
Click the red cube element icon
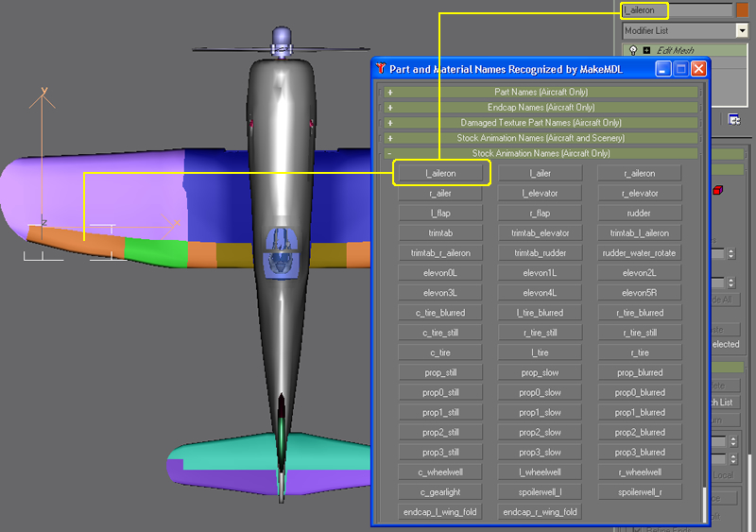tap(717, 191)
